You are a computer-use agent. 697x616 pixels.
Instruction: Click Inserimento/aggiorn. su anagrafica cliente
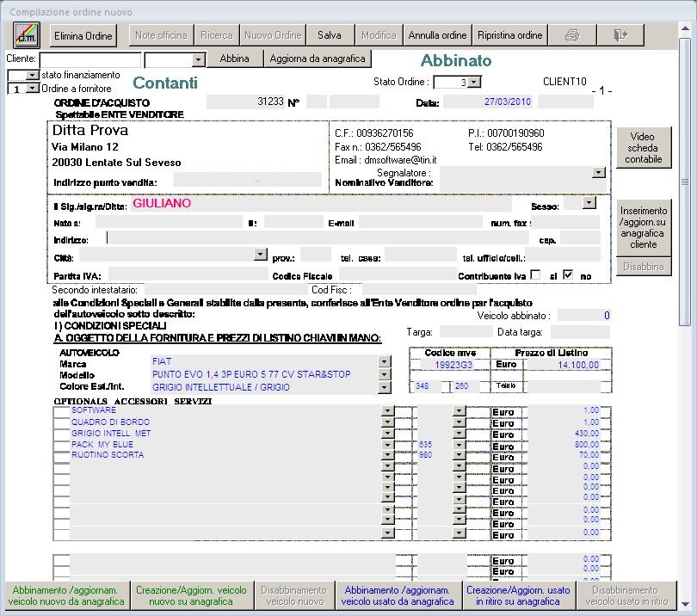tap(643, 227)
